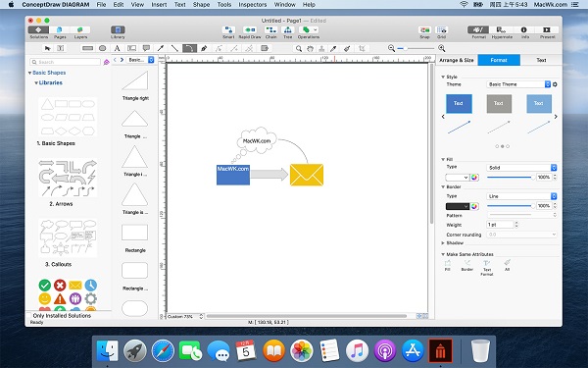Open the Hypernote inspector
The width and height of the screenshot is (588, 368).
click(502, 32)
